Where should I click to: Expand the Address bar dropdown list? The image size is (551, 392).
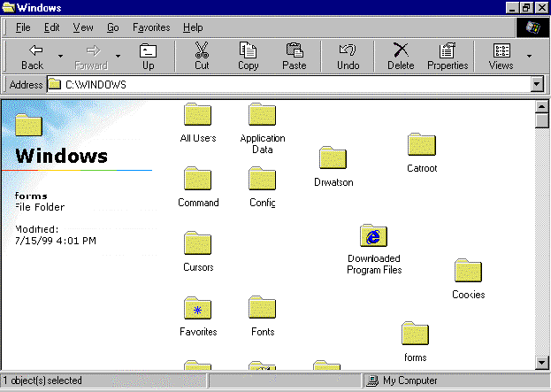pyautogui.click(x=536, y=84)
